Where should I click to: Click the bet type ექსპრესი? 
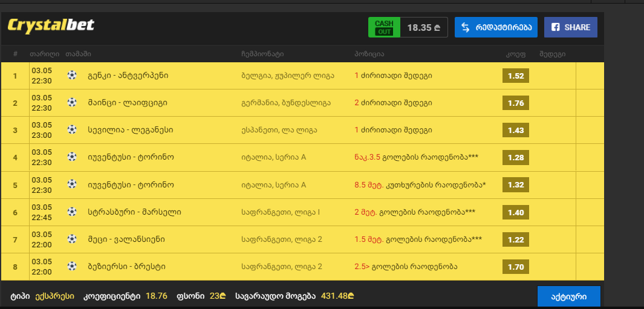point(54,296)
